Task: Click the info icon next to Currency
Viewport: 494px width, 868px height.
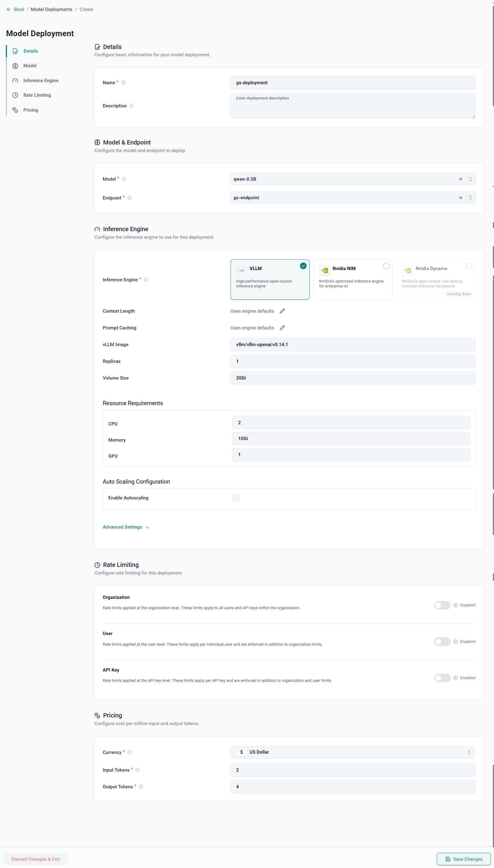Action: pos(129,752)
